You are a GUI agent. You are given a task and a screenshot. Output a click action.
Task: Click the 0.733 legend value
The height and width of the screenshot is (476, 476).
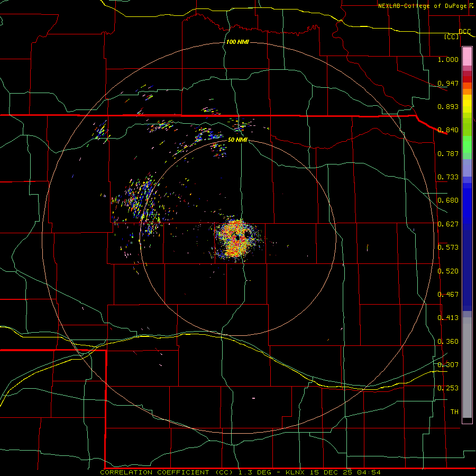(x=448, y=177)
